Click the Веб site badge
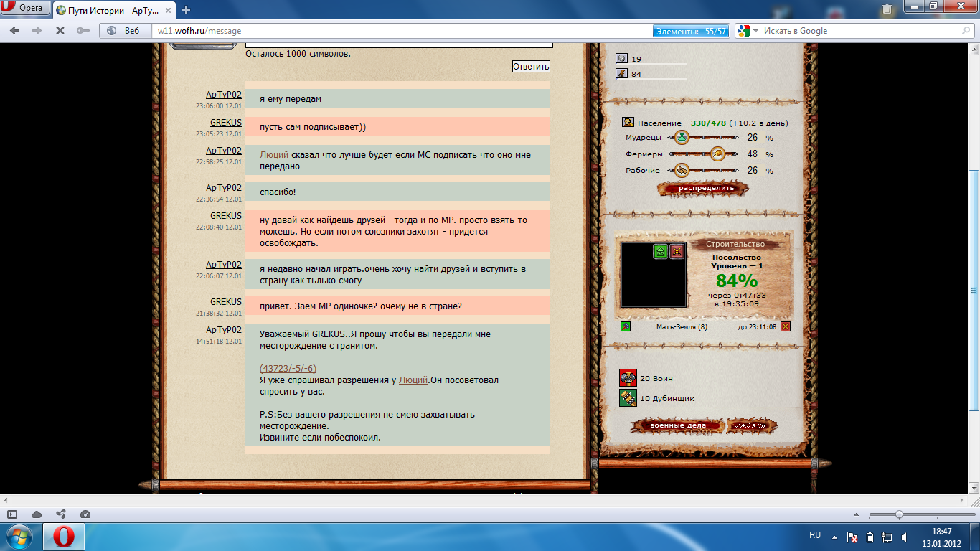980x551 pixels. [125, 31]
